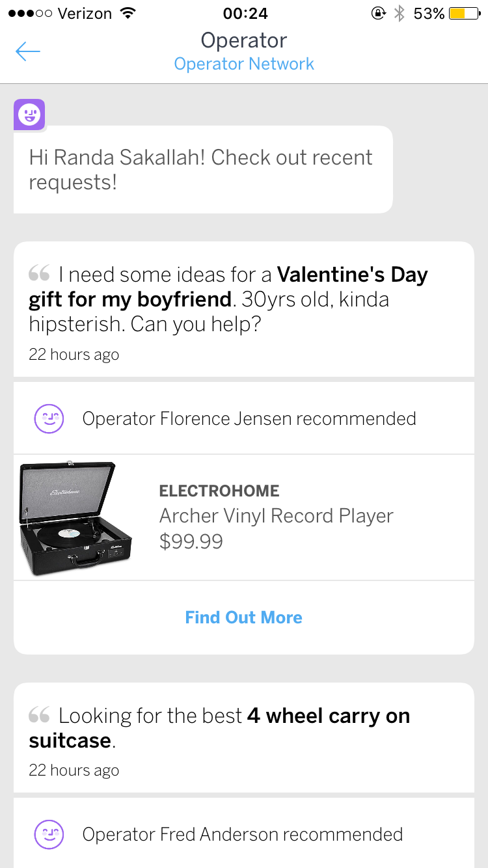Image resolution: width=488 pixels, height=868 pixels.
Task: Tap the $99.99 price label
Action: coord(191,541)
